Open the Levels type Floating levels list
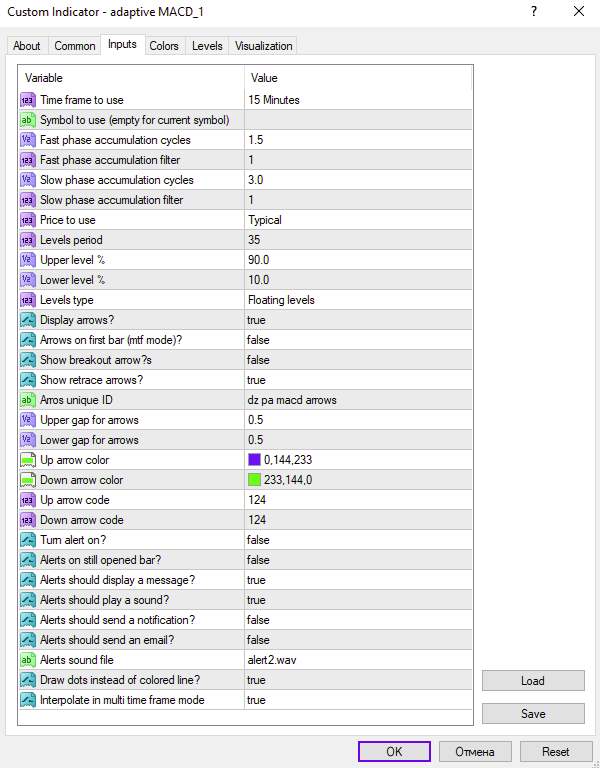 pos(359,300)
